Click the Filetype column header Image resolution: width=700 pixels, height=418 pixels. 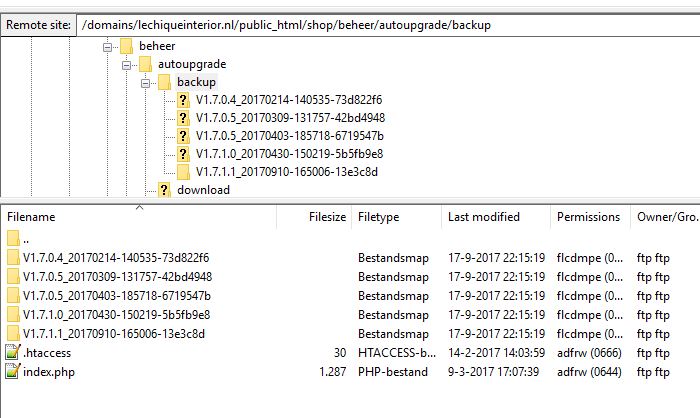click(x=380, y=216)
